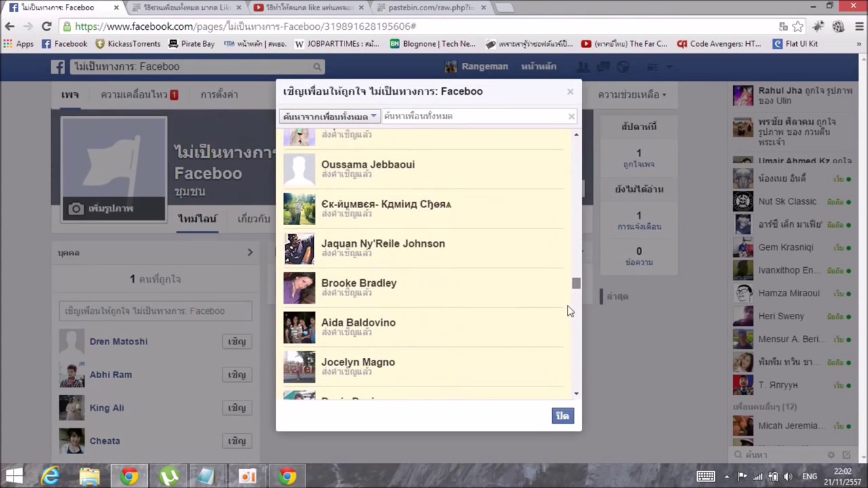Open the messages icon in Facebook bar
The image size is (868, 488).
click(x=603, y=66)
